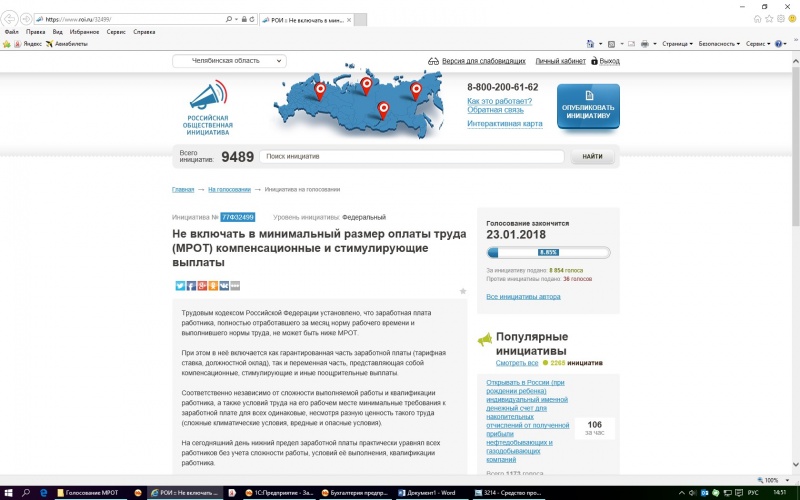The height and width of the screenshot is (500, 800).
Task: Open the Windows Start menu
Action: click(x=8, y=493)
